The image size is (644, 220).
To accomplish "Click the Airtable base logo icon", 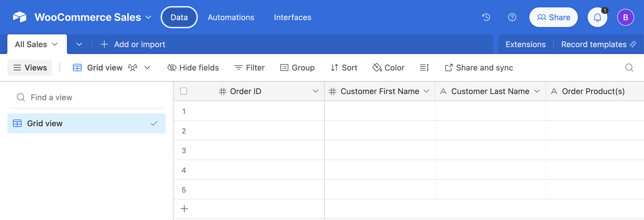I will click(19, 17).
